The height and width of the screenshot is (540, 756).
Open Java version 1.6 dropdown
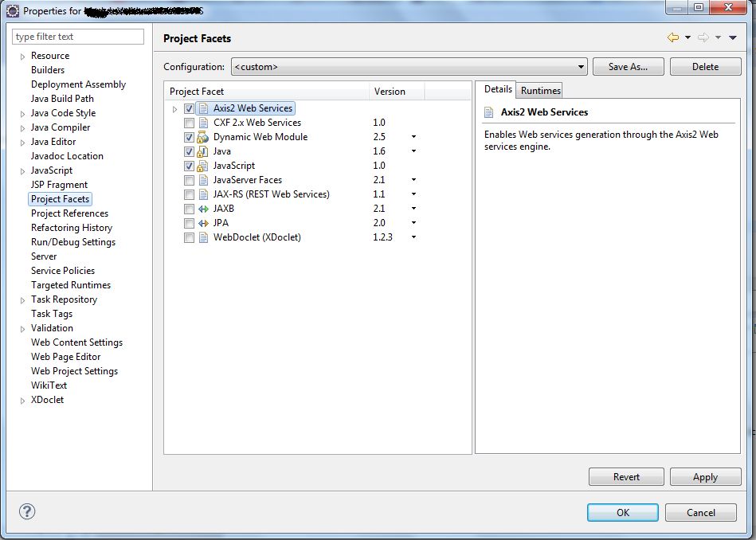[x=413, y=151]
